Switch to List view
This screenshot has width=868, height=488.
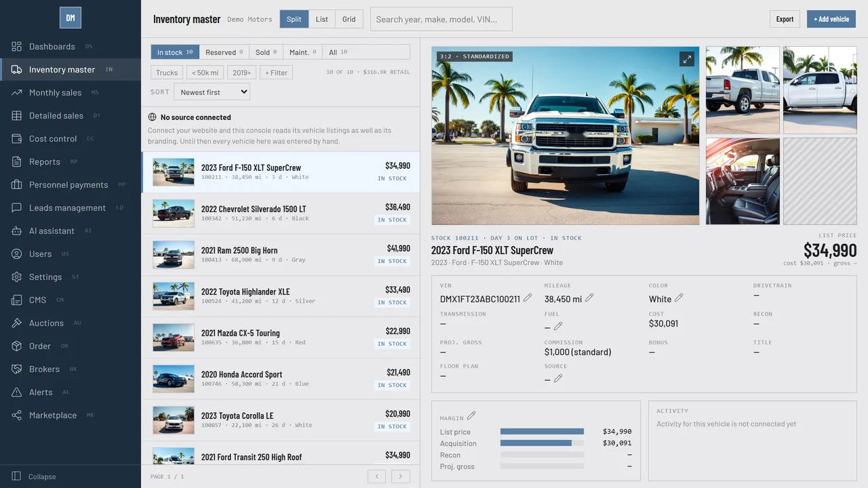point(322,19)
